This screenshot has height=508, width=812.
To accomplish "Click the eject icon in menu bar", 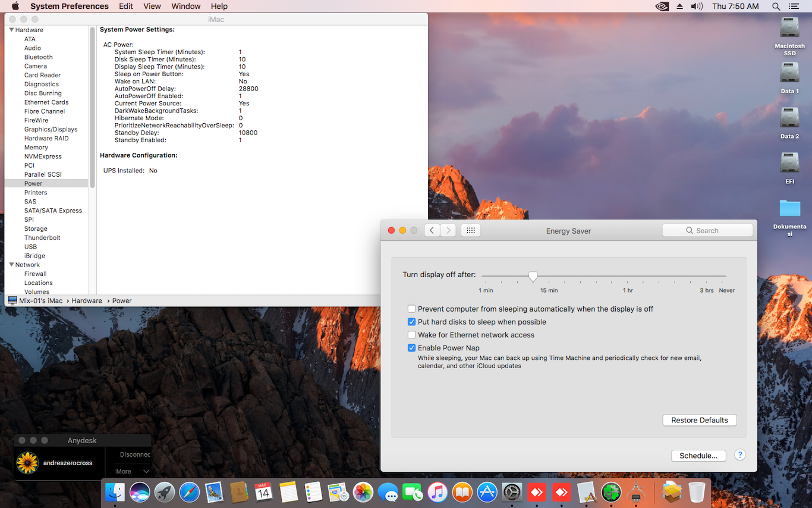I will click(680, 7).
